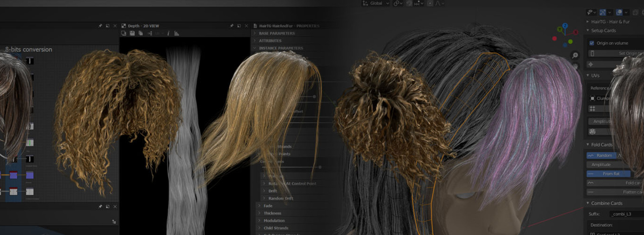Collapse the Combine Cards section
Viewport: 644px width, 235px height.
pos(588,203)
